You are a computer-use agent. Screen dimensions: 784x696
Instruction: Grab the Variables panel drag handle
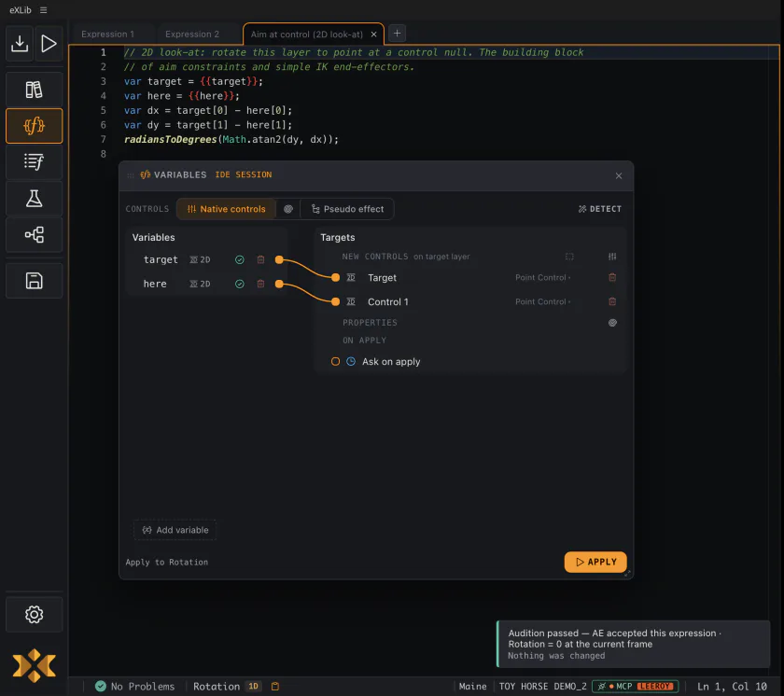point(131,175)
